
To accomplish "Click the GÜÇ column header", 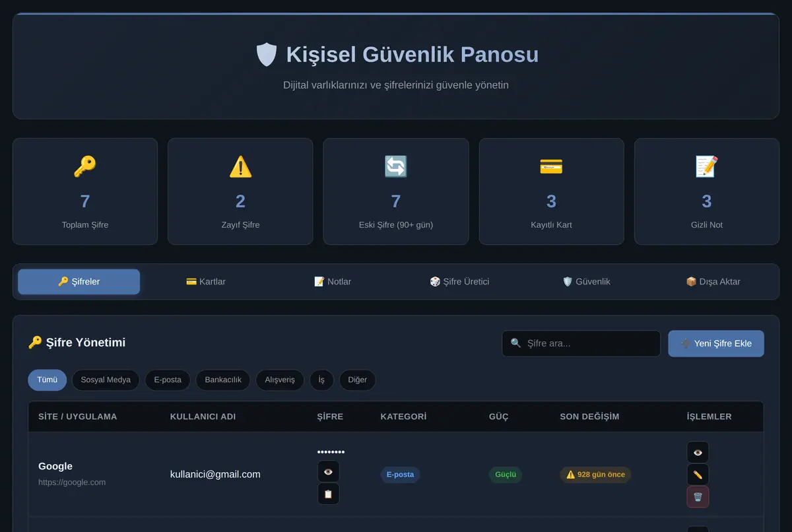I will point(499,416).
